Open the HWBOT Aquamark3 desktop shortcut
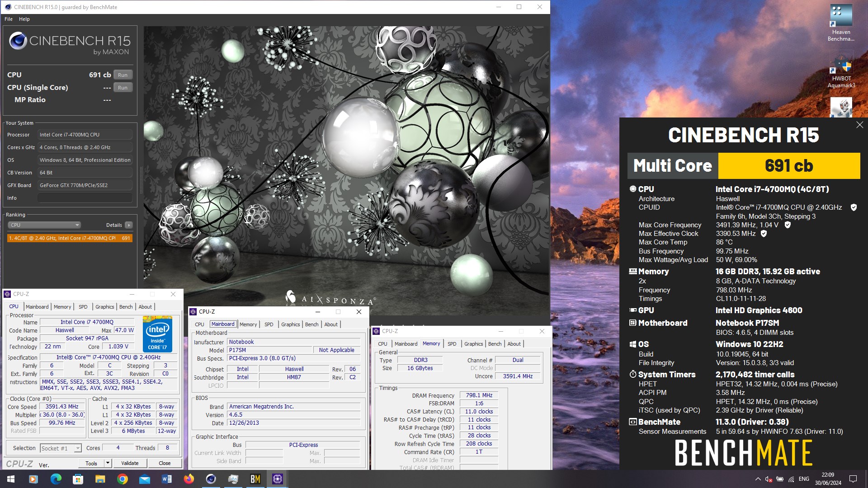Image resolution: width=868 pixels, height=488 pixels. pyautogui.click(x=841, y=70)
